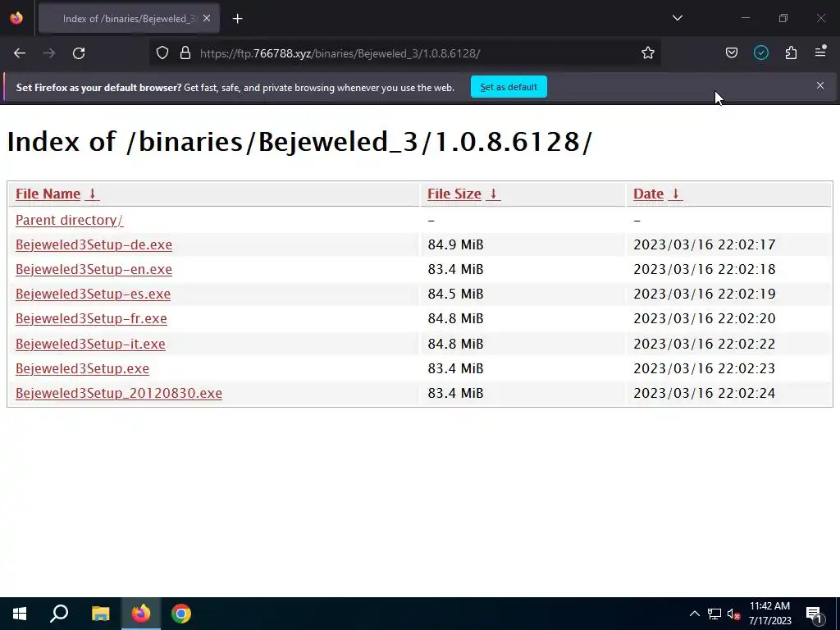Image resolution: width=840 pixels, height=630 pixels.
Task: Open Parent directory link
Action: [x=69, y=220]
